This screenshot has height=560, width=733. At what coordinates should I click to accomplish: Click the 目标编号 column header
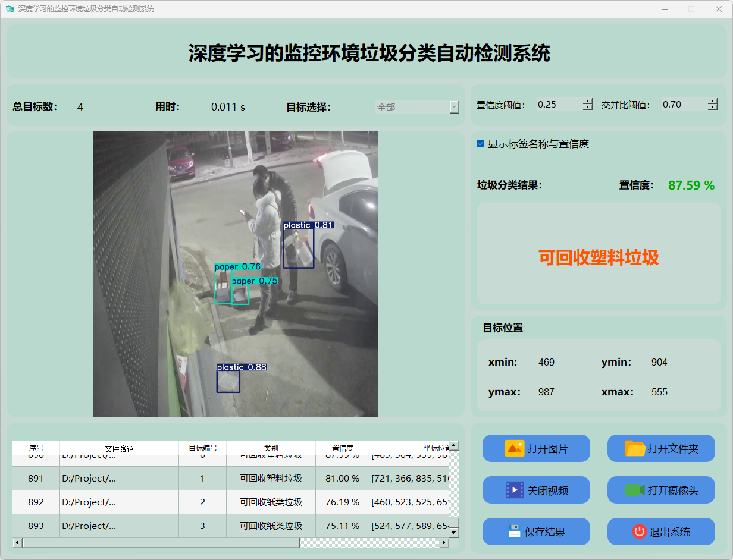[203, 448]
